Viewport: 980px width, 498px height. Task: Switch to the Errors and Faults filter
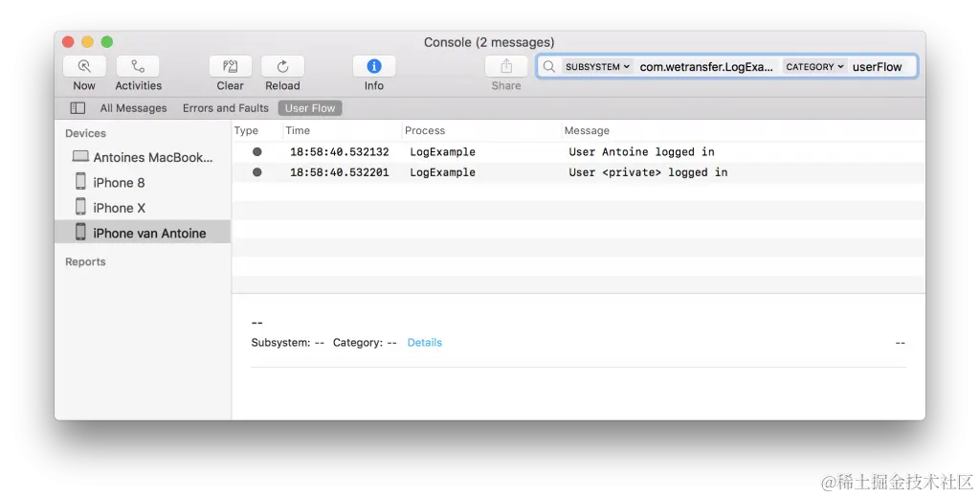(226, 108)
